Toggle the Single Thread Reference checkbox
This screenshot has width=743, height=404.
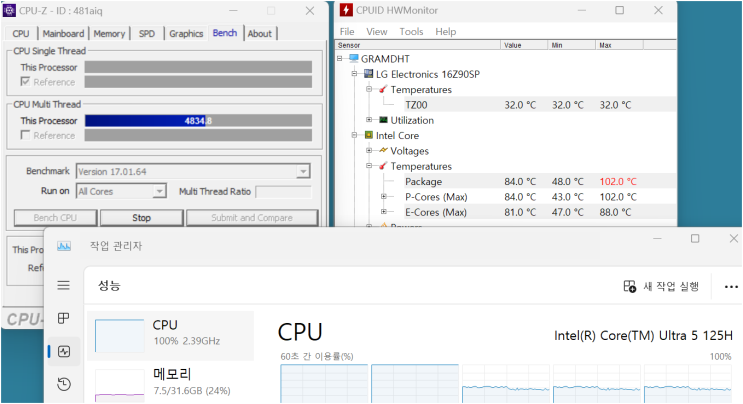(26, 82)
